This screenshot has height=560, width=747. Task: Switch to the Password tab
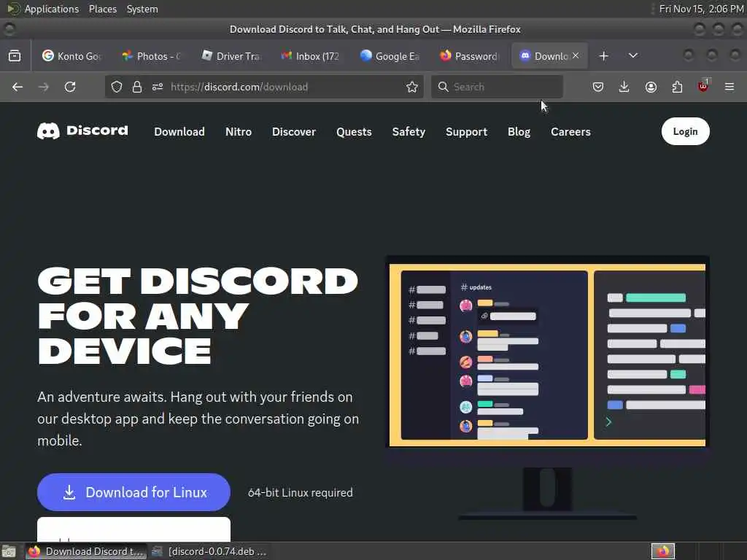pos(470,55)
